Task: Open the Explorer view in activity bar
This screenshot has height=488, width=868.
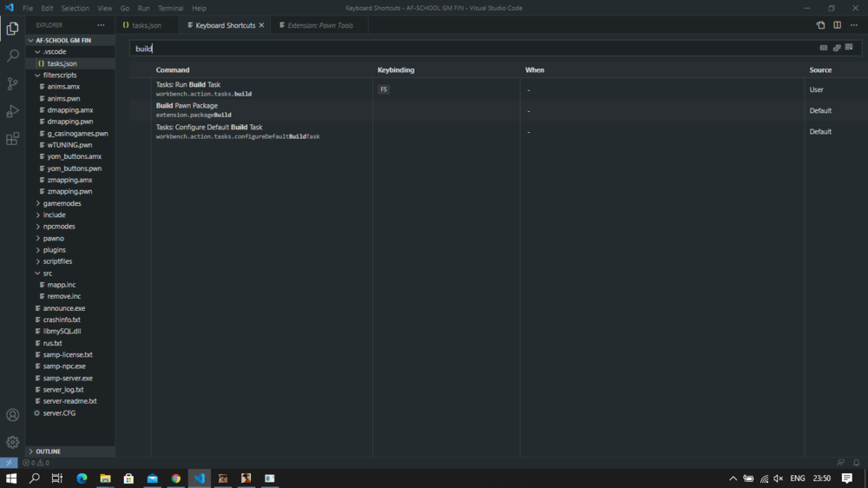Action: tap(12, 29)
